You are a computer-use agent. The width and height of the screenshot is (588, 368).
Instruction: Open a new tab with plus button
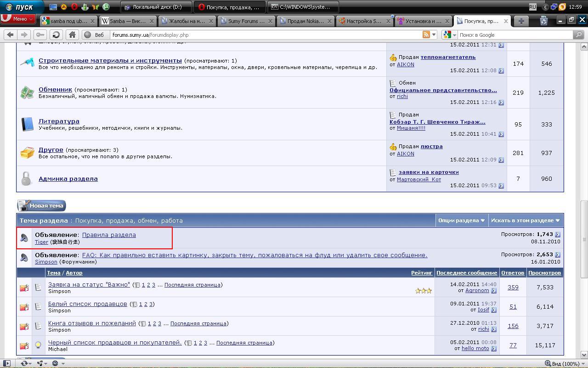coord(521,21)
